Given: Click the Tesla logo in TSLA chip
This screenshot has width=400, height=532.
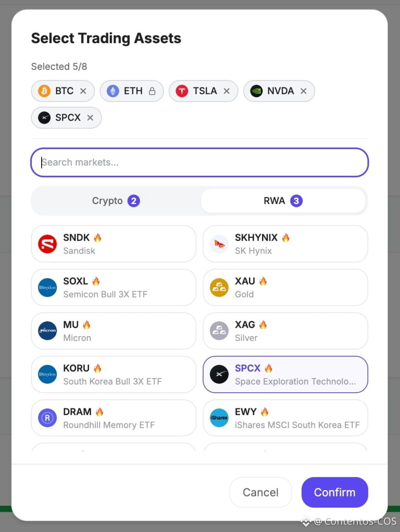Looking at the screenshot, I should pyautogui.click(x=182, y=91).
